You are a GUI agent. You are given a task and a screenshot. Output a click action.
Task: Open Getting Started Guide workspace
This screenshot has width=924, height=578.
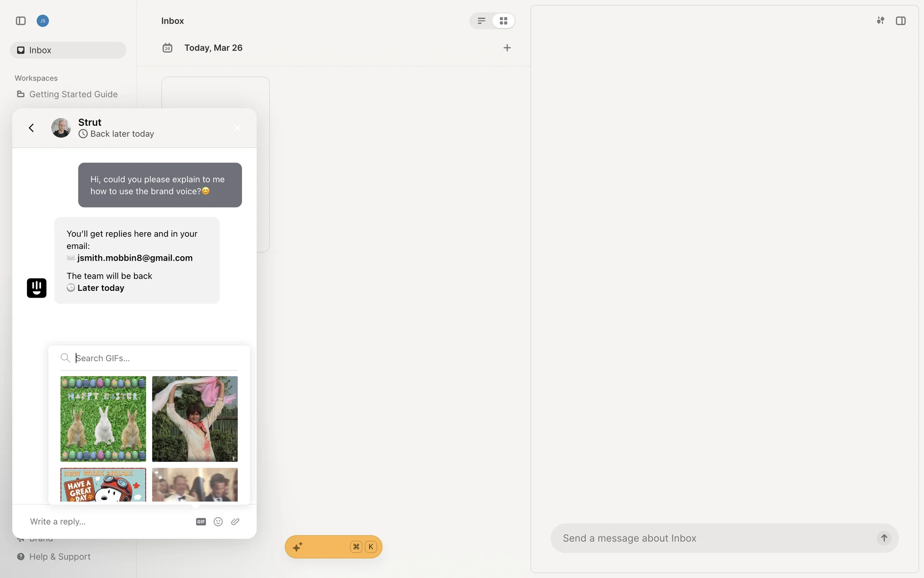[73, 94]
